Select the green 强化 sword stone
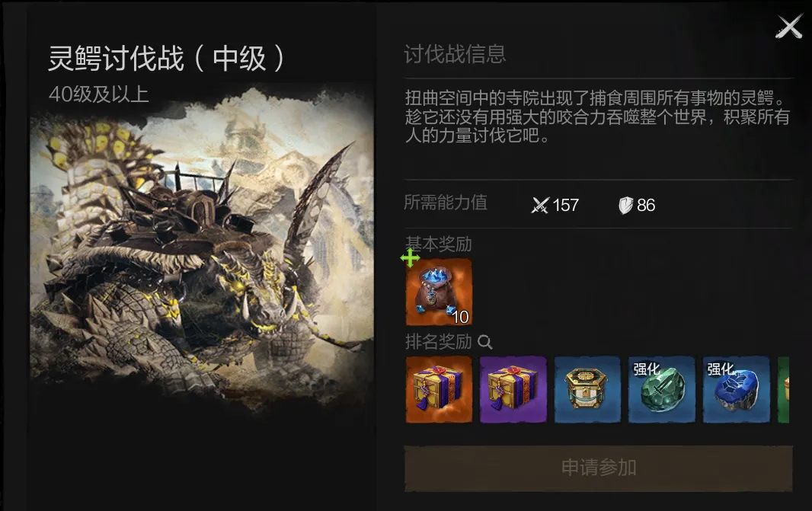This screenshot has height=511, width=812. coord(662,389)
